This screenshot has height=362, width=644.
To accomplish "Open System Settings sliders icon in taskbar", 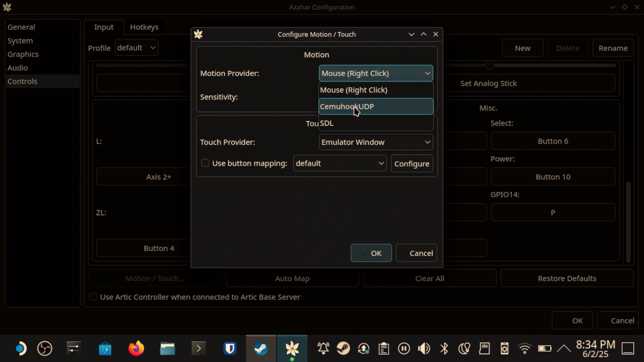I will coord(74,349).
